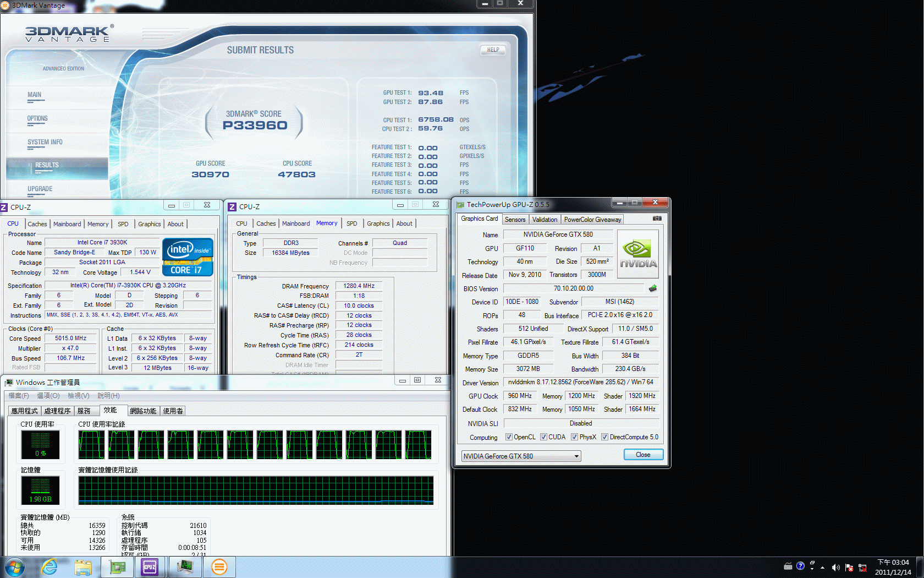
Task: Click the HELP button in 3DMark Vantage
Action: tap(493, 50)
